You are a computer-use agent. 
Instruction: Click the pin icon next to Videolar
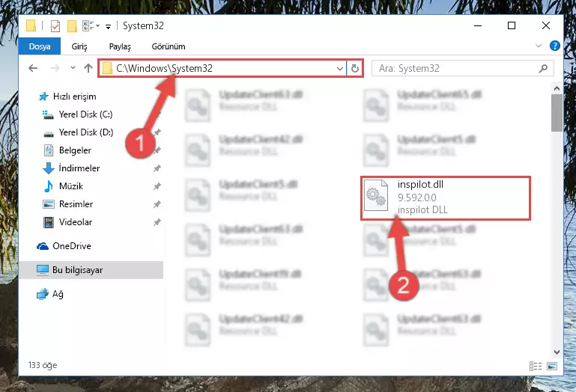157,222
